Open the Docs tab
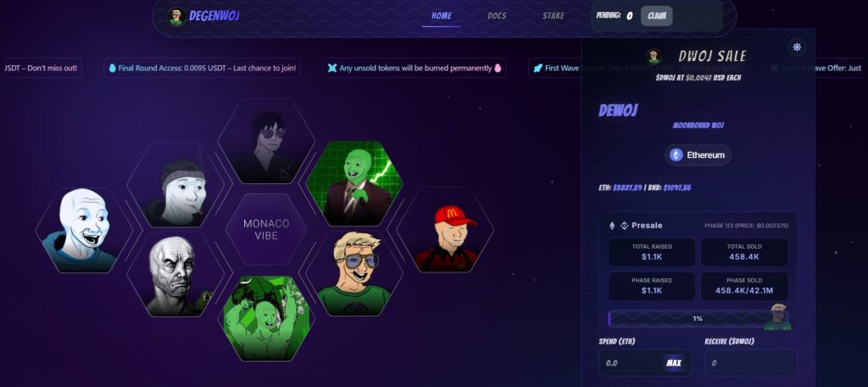The width and height of the screenshot is (868, 387). click(497, 15)
